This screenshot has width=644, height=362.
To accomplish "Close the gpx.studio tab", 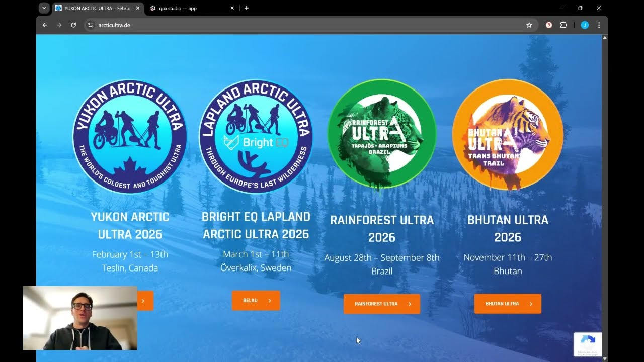I will click(232, 8).
